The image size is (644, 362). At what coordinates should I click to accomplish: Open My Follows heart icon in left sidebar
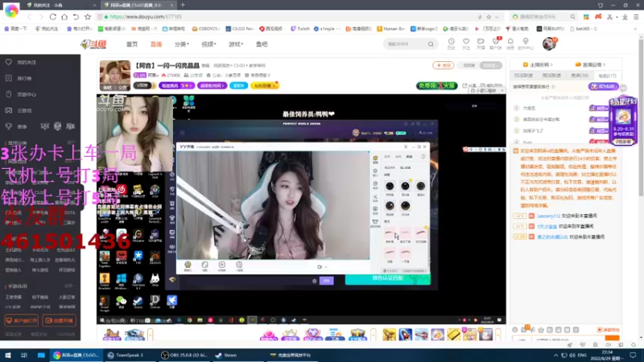point(9,63)
